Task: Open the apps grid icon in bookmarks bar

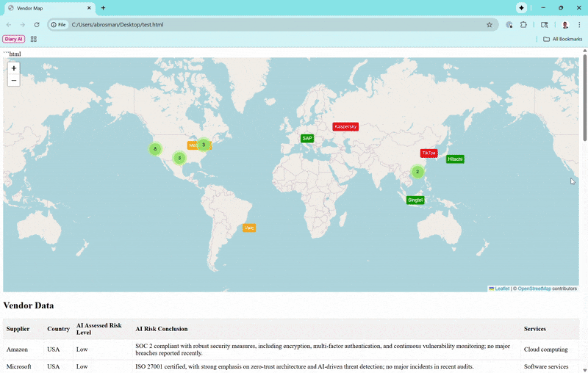Action: pos(33,39)
